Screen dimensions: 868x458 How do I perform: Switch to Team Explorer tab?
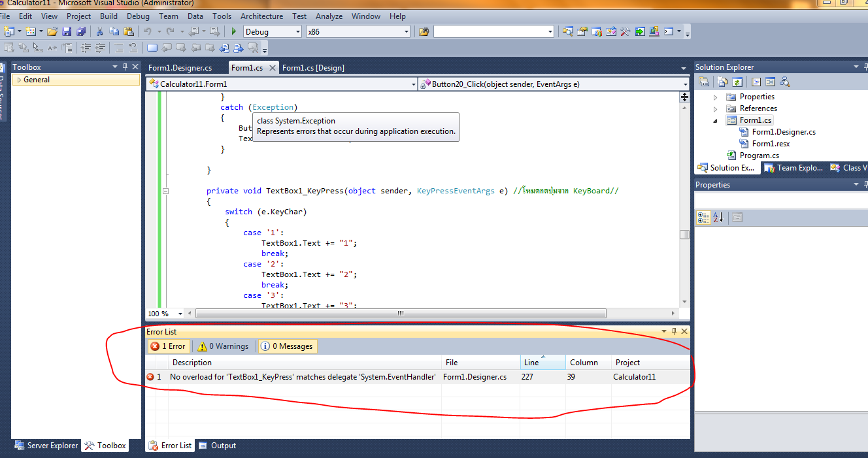[x=793, y=168]
